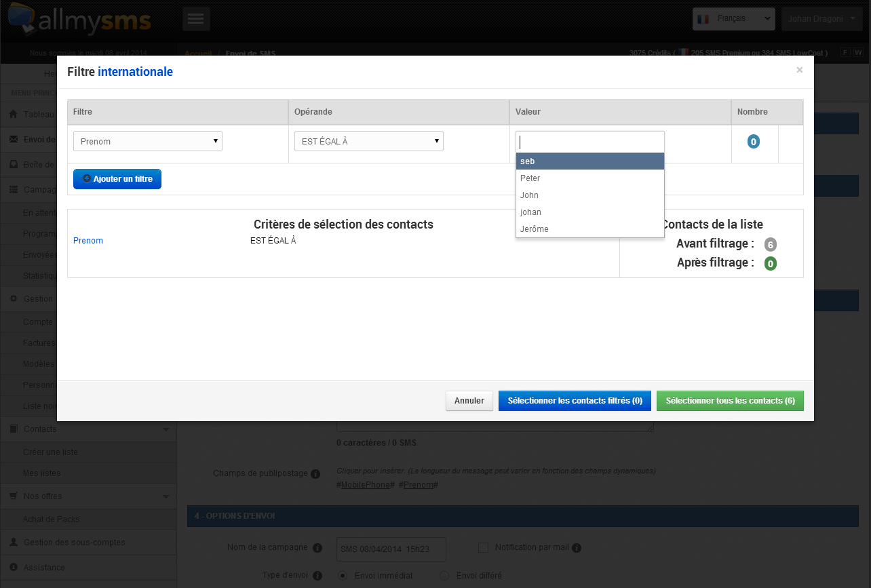The width and height of the screenshot is (871, 588).
Task: Click the Tableau de bord home icon
Action: (14, 115)
